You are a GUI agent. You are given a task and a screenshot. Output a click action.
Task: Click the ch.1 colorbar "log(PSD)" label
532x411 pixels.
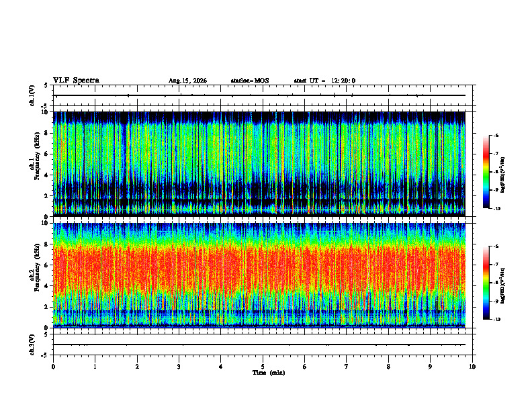[x=503, y=175]
